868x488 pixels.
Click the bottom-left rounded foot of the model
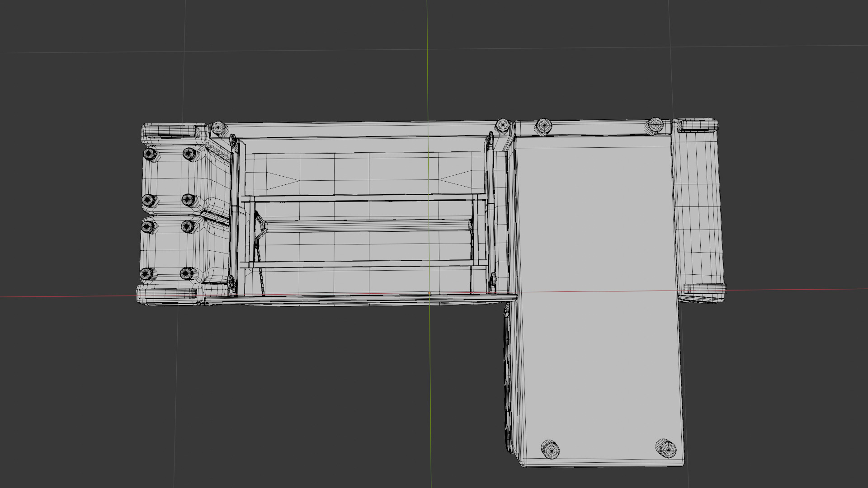coord(167,294)
